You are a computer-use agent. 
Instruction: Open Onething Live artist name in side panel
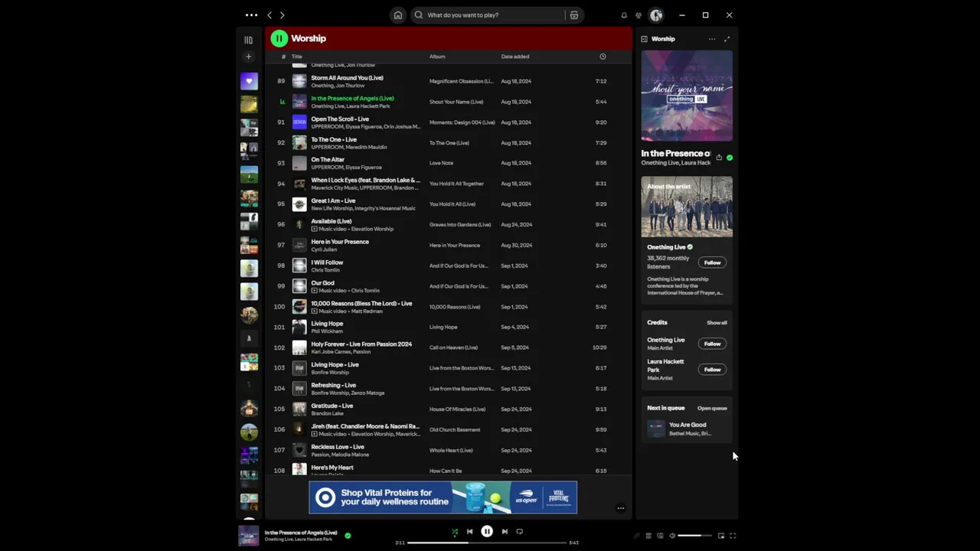point(666,247)
